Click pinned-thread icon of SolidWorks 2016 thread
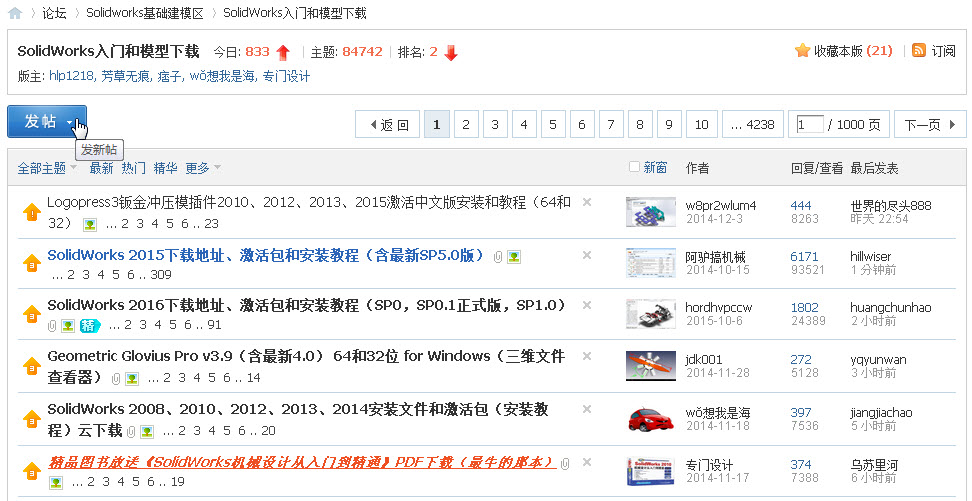Image resolution: width=972 pixels, height=501 pixels. [x=32, y=314]
